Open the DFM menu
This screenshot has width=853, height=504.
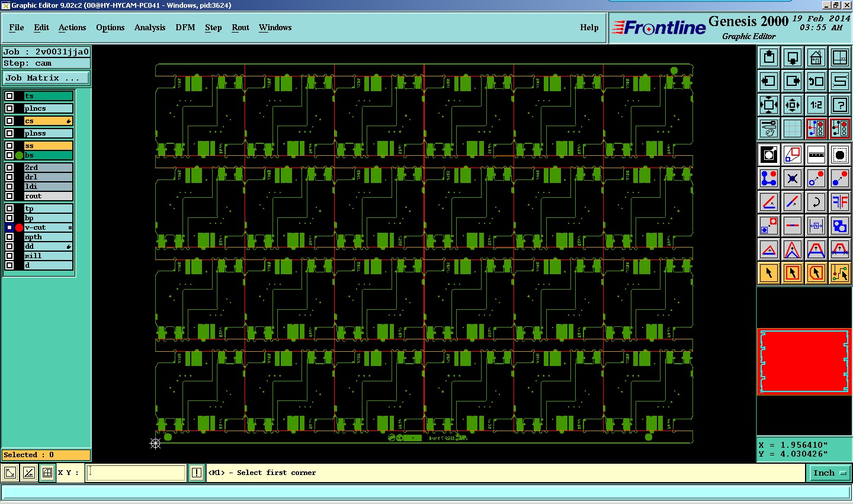185,27
